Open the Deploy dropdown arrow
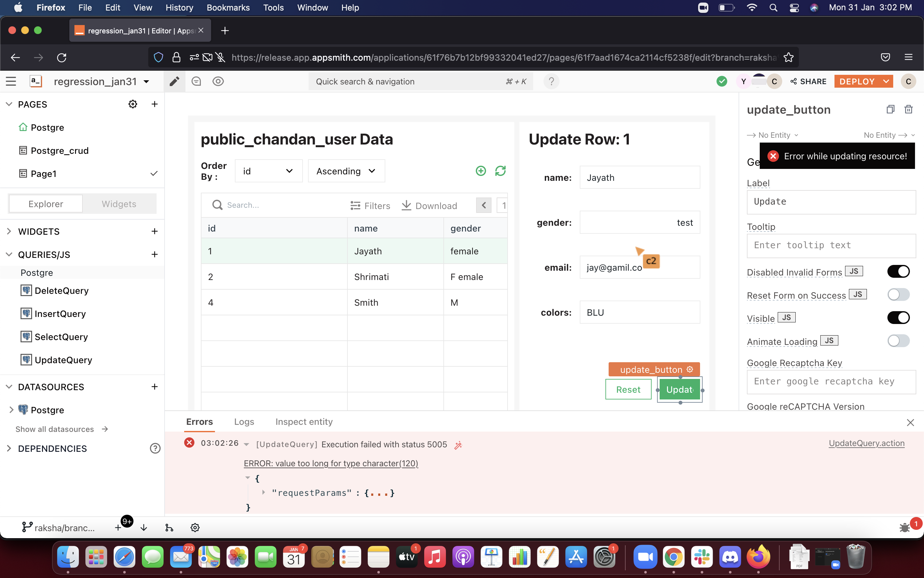Viewport: 924px width, 578px height. pyautogui.click(x=886, y=82)
